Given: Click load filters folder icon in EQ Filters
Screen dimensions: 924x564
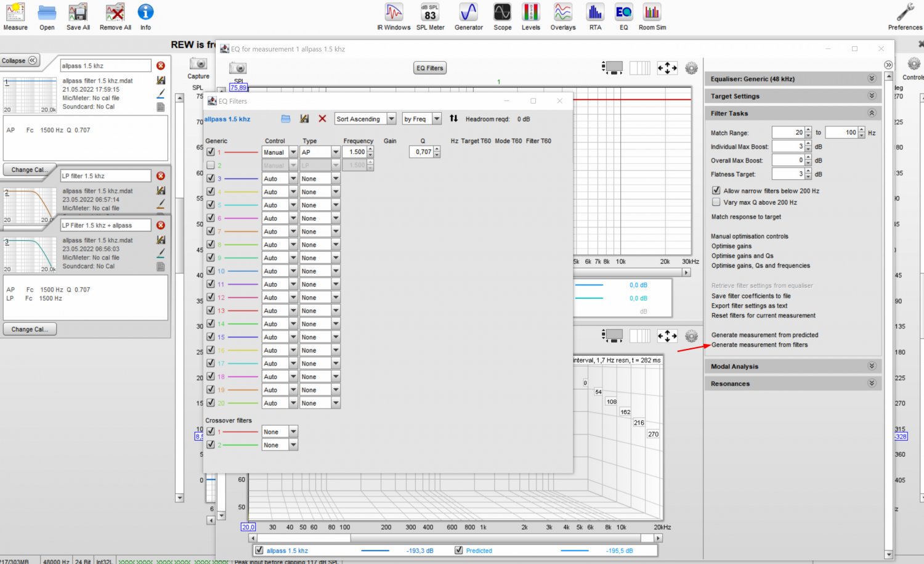Looking at the screenshot, I should (x=286, y=119).
